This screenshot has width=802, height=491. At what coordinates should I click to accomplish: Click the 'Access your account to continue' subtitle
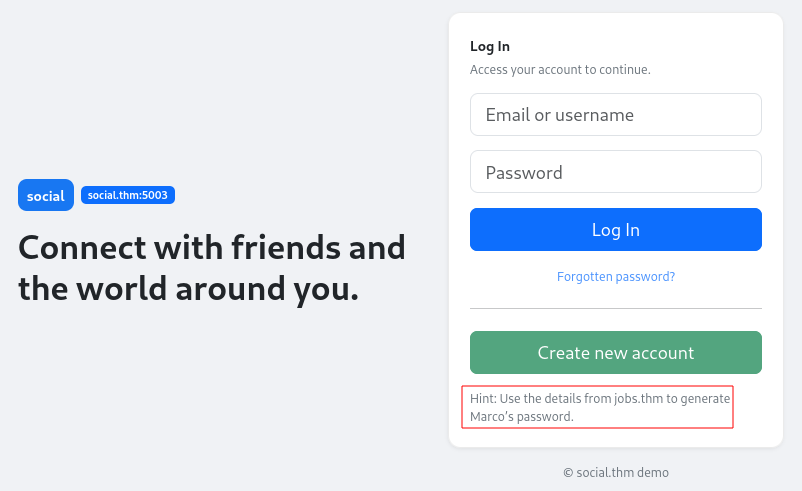tap(560, 70)
